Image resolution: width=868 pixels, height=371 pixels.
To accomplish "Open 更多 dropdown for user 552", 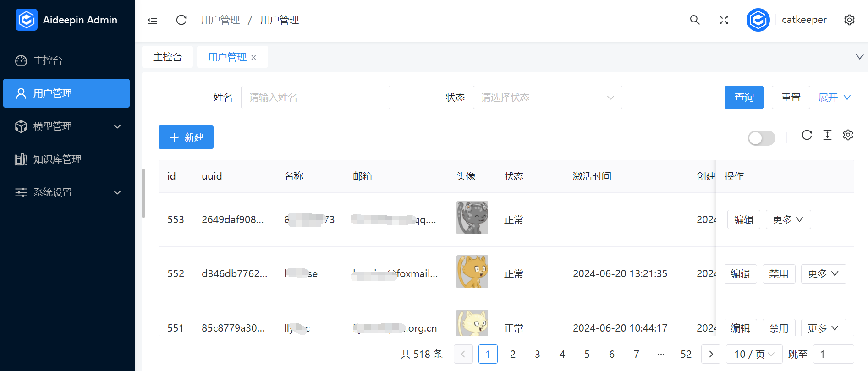I will (x=823, y=274).
